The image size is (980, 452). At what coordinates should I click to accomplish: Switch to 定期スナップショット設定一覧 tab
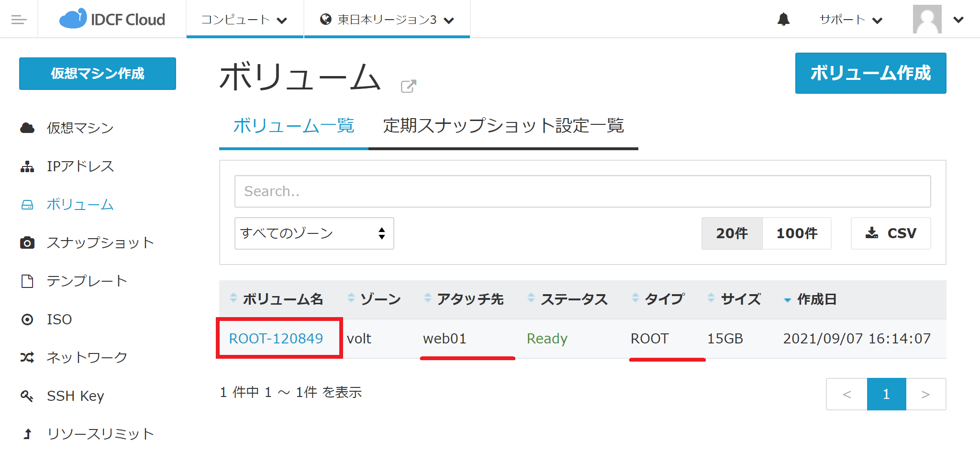503,126
